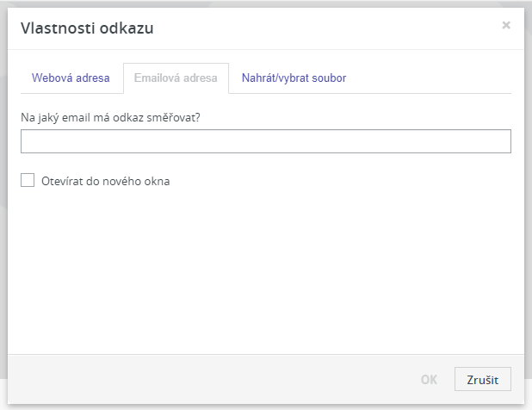This screenshot has width=532, height=410.
Task: Cancel the dialog with Zrušit
Action: pyautogui.click(x=482, y=380)
